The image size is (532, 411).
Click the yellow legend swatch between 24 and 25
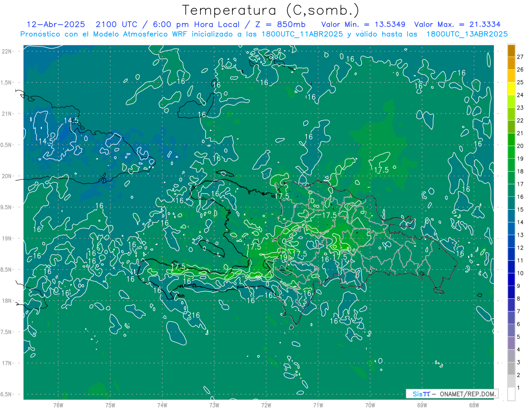tap(511, 89)
